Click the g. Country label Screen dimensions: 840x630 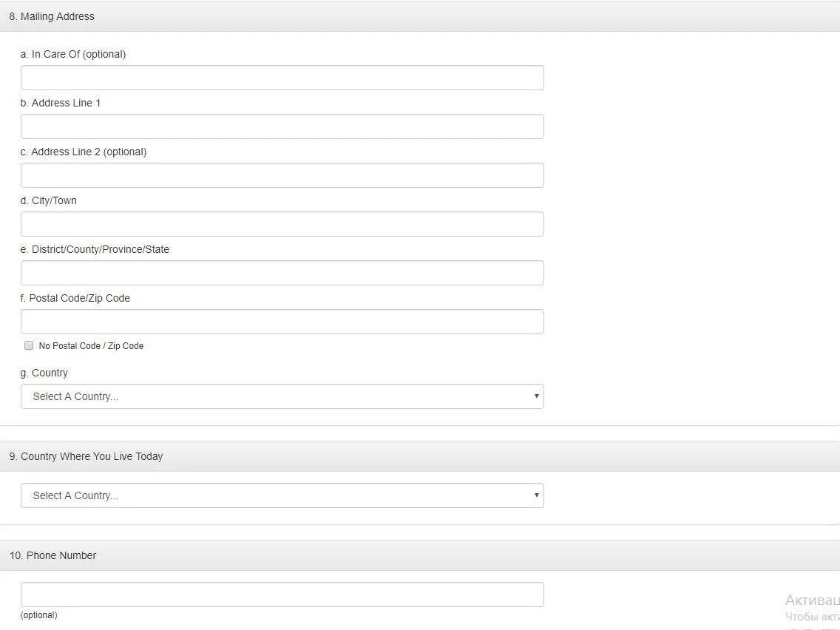click(44, 373)
